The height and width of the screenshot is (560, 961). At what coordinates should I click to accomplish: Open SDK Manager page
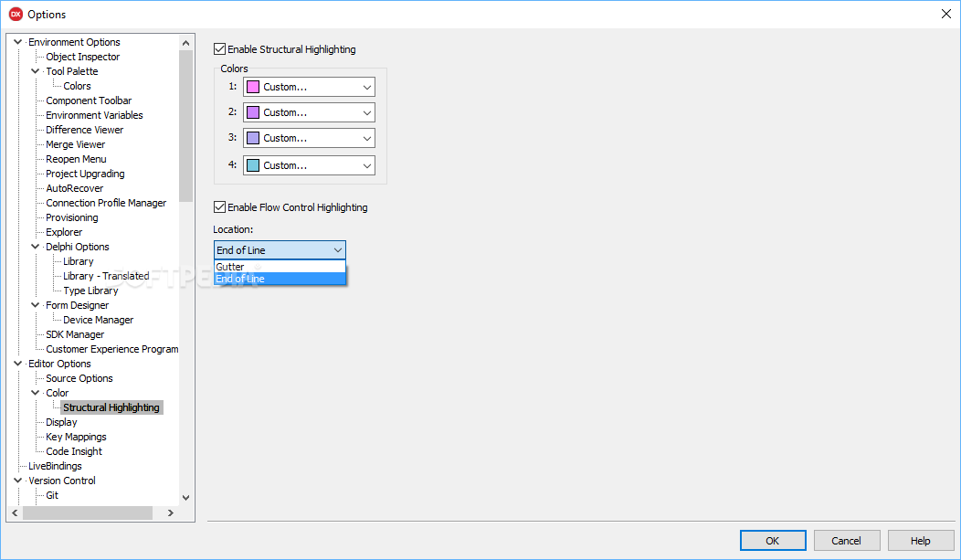coord(75,334)
